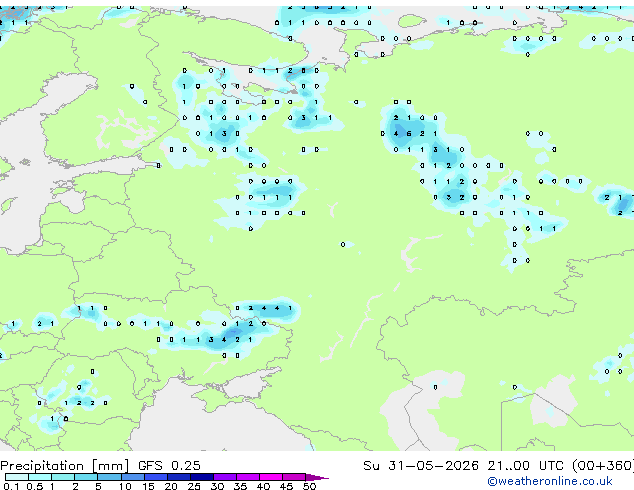Choose the 15 to 20 mm blue swatch
634x490 pixels.
tap(156, 477)
